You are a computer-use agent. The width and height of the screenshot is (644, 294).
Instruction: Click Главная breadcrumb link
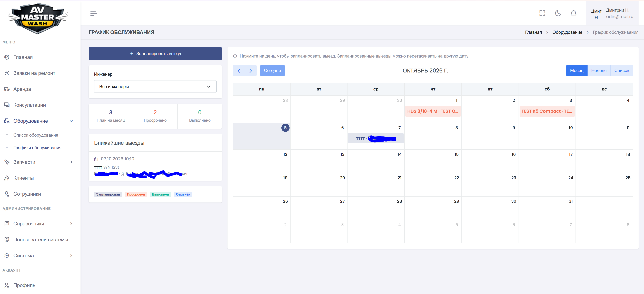[533, 32]
